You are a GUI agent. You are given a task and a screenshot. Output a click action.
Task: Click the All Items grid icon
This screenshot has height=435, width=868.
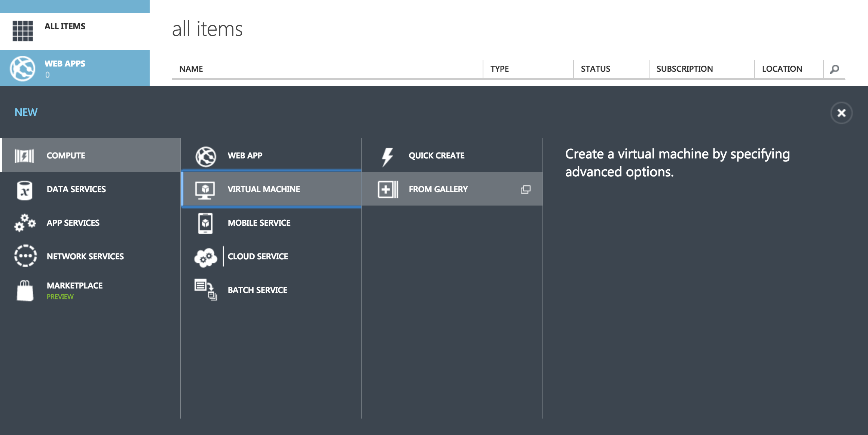(x=23, y=31)
